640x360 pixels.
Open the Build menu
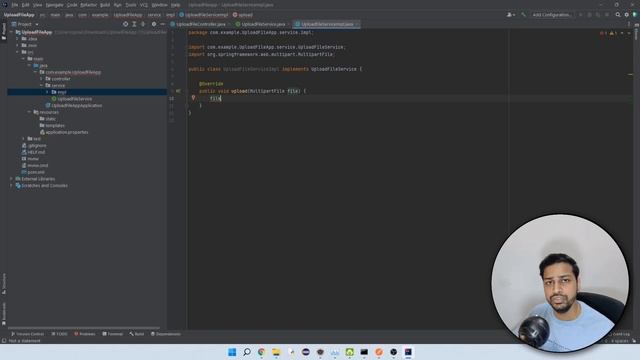105,5
